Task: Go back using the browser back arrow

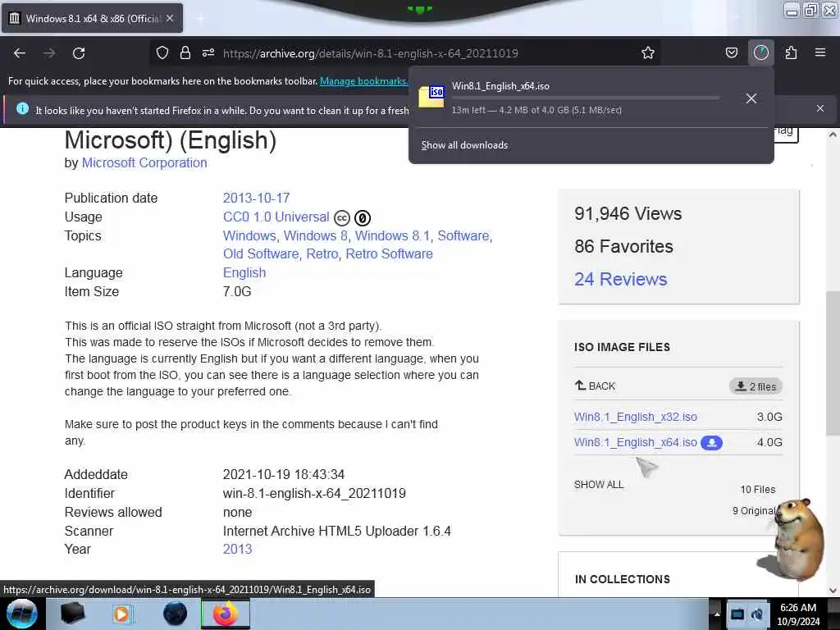Action: pyautogui.click(x=20, y=53)
